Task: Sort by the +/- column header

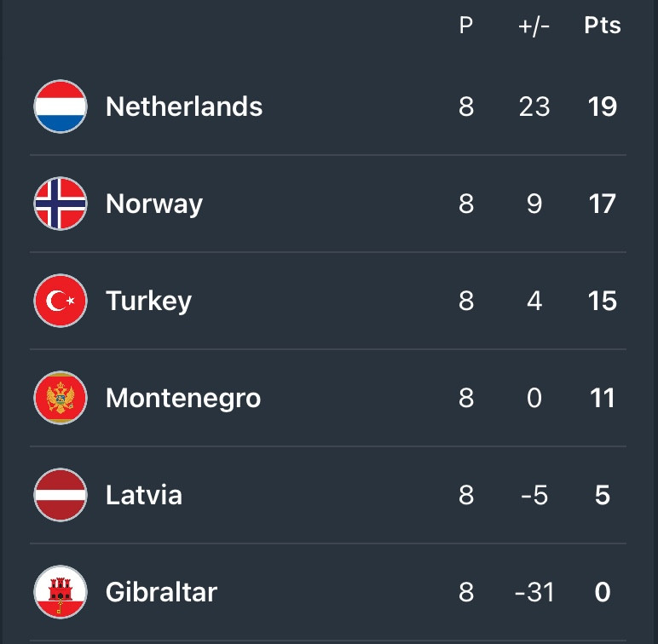Action: (534, 26)
